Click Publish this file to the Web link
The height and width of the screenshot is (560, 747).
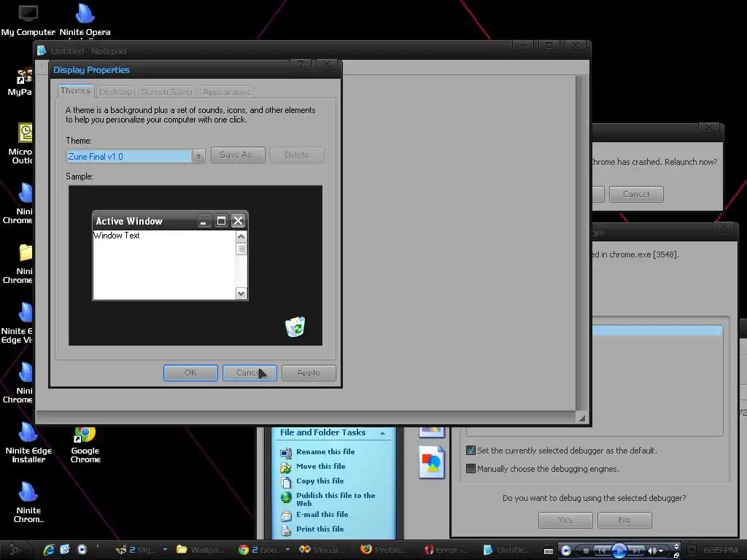[336, 499]
